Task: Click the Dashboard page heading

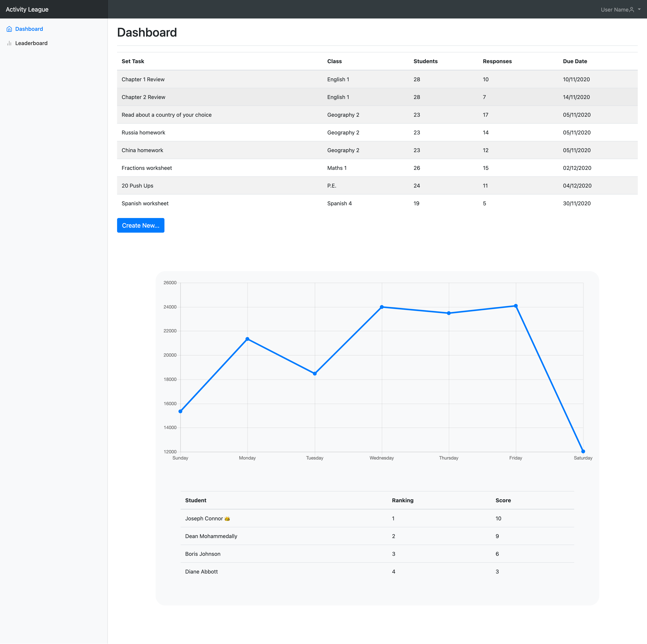Action: click(x=147, y=33)
